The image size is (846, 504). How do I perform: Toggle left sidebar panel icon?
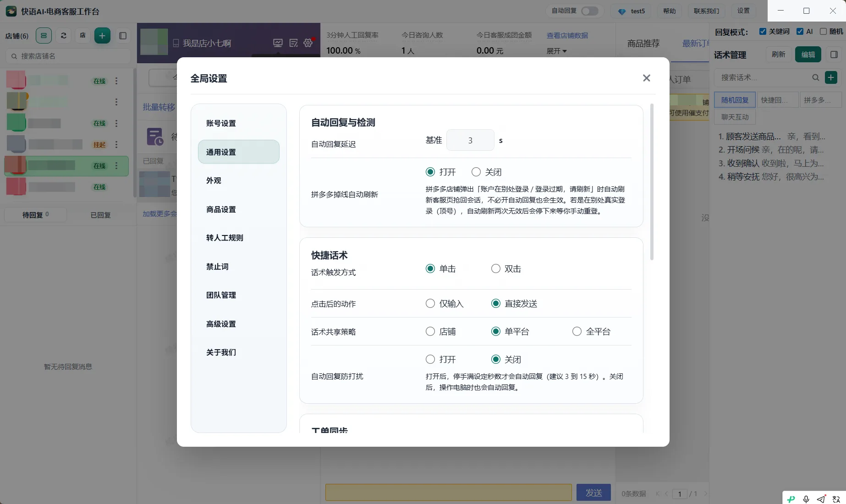click(123, 35)
